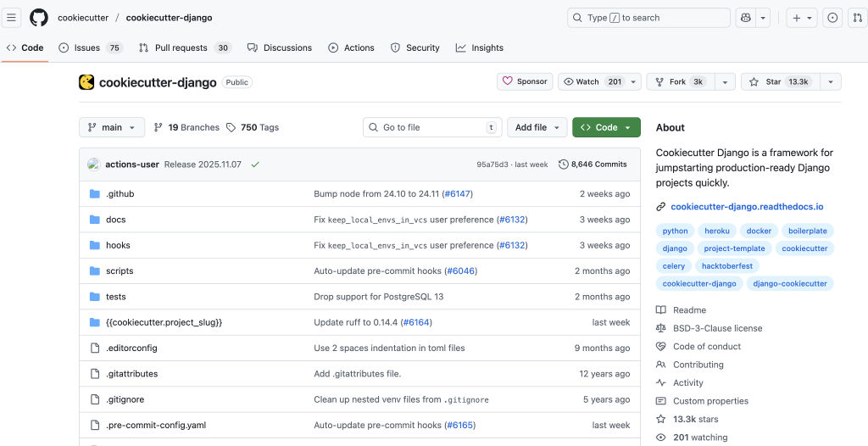Open .pre-commit-config.yaml file
Image resolution: width=868 pixels, height=446 pixels.
click(x=156, y=425)
